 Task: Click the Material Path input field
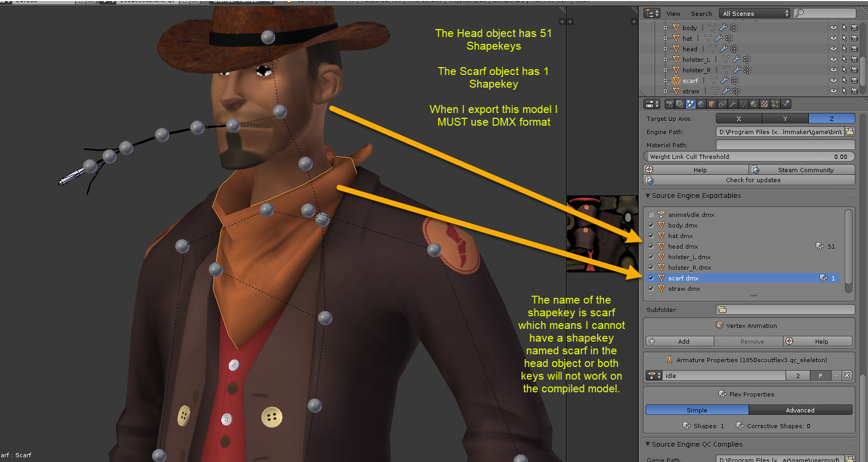click(785, 145)
